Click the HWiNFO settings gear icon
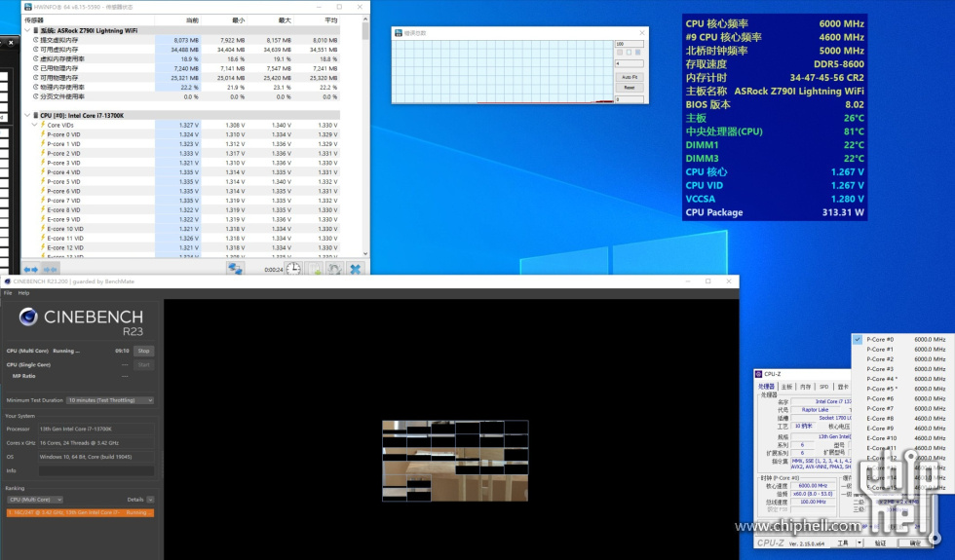The width and height of the screenshot is (955, 560). [x=334, y=269]
